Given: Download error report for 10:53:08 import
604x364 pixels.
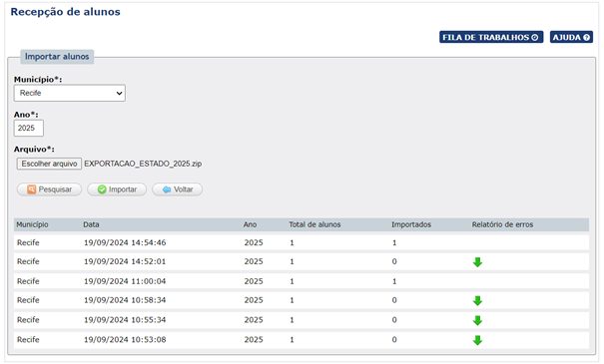Looking at the screenshot, I should pyautogui.click(x=477, y=340).
